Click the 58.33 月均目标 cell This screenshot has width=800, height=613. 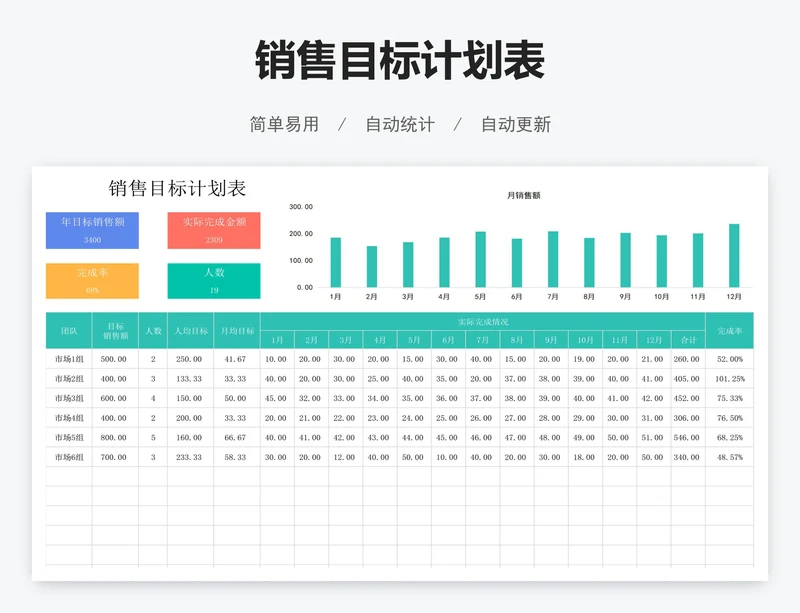pos(235,457)
